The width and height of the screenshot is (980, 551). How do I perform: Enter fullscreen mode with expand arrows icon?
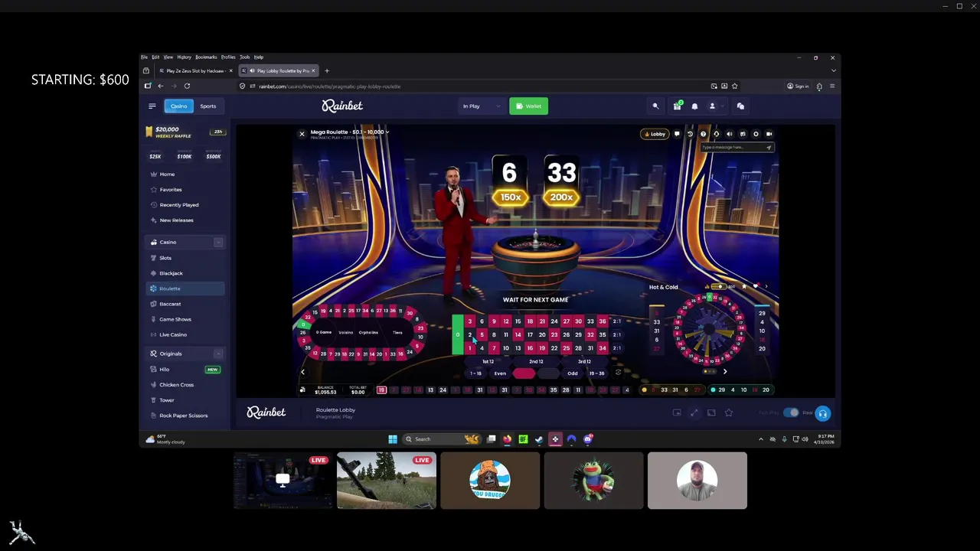(694, 413)
